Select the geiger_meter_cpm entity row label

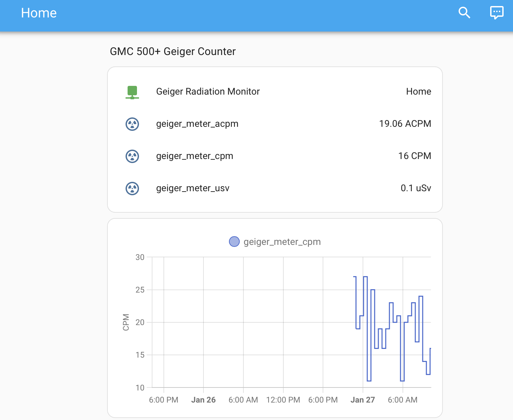click(194, 156)
